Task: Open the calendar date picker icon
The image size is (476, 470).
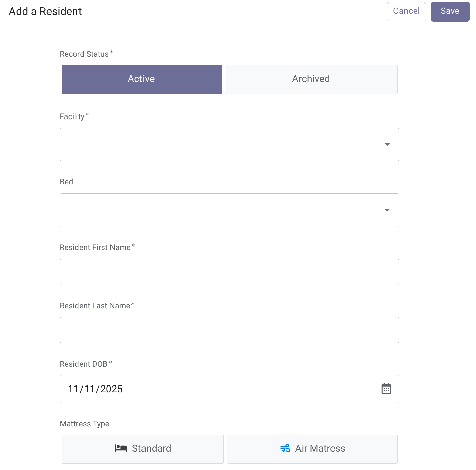Action: (386, 389)
